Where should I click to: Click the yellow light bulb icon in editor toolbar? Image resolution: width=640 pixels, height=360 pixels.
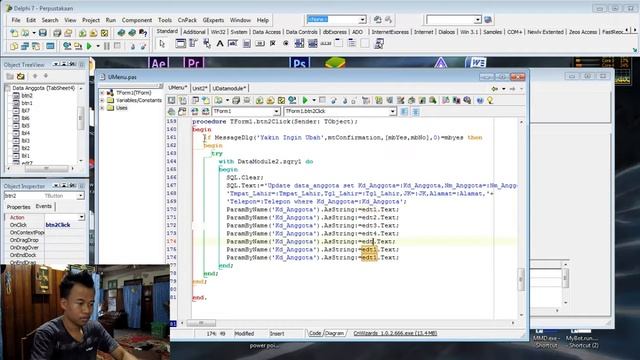[490, 100]
